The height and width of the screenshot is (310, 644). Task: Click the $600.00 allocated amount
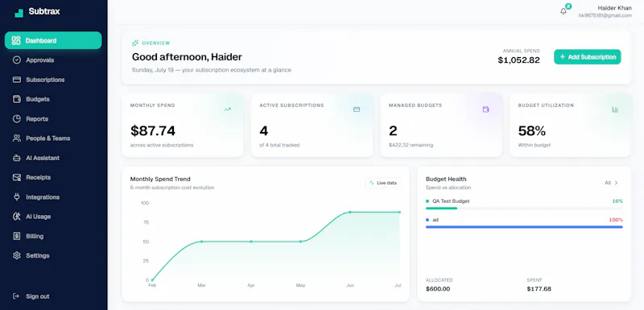[438, 288]
